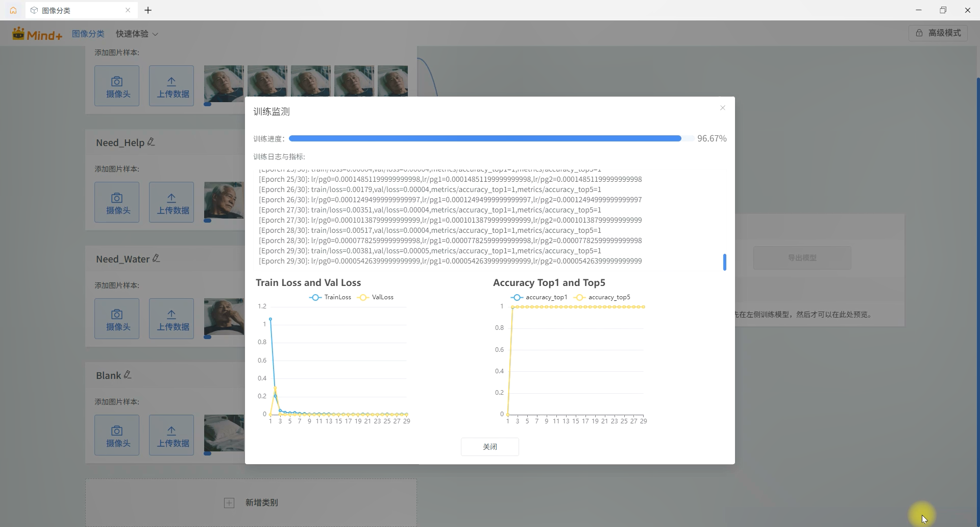Close the training monitor dialog with X
This screenshot has width=980, height=527.
coord(722,108)
